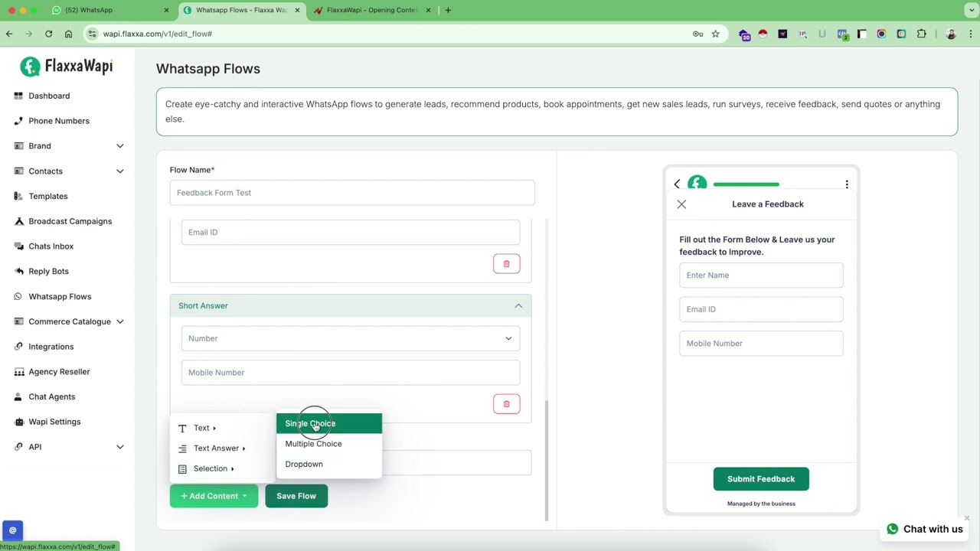Open Whatsapp Flows from the sidebar

click(60, 296)
